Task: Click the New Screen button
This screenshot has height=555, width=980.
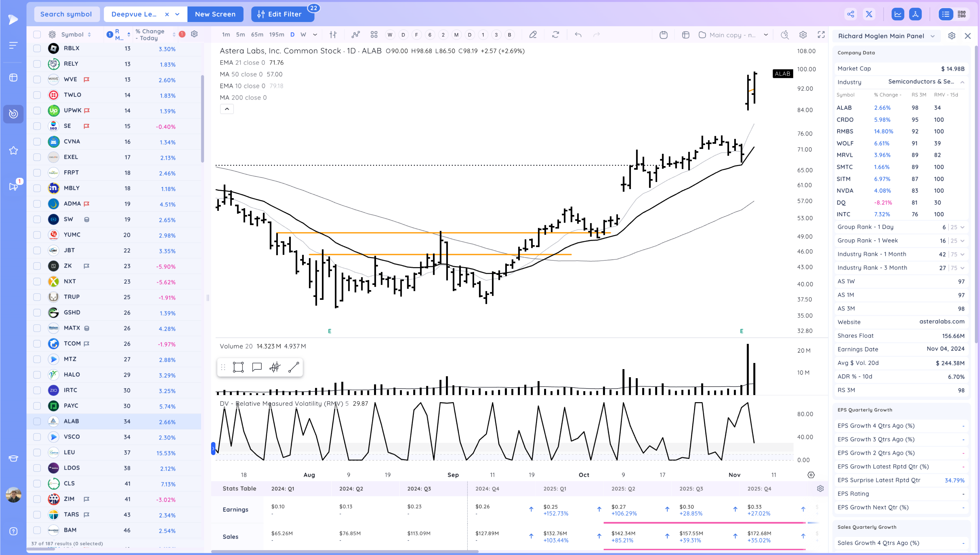Action: pos(215,14)
